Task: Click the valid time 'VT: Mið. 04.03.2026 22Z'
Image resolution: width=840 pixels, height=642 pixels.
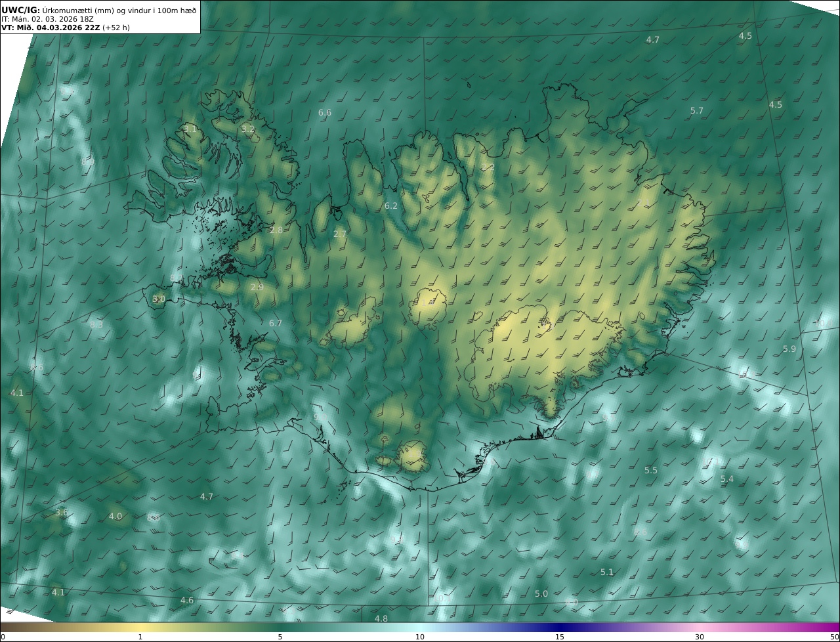Action: coord(51,28)
